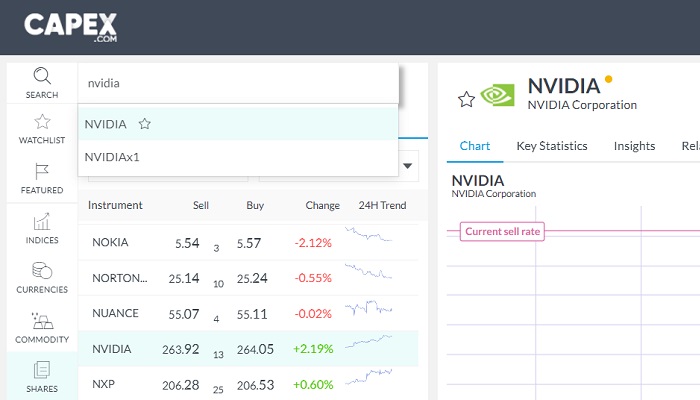The width and height of the screenshot is (700, 400).
Task: Open NVIDIA 24H trend sparkline
Action: 368,342
